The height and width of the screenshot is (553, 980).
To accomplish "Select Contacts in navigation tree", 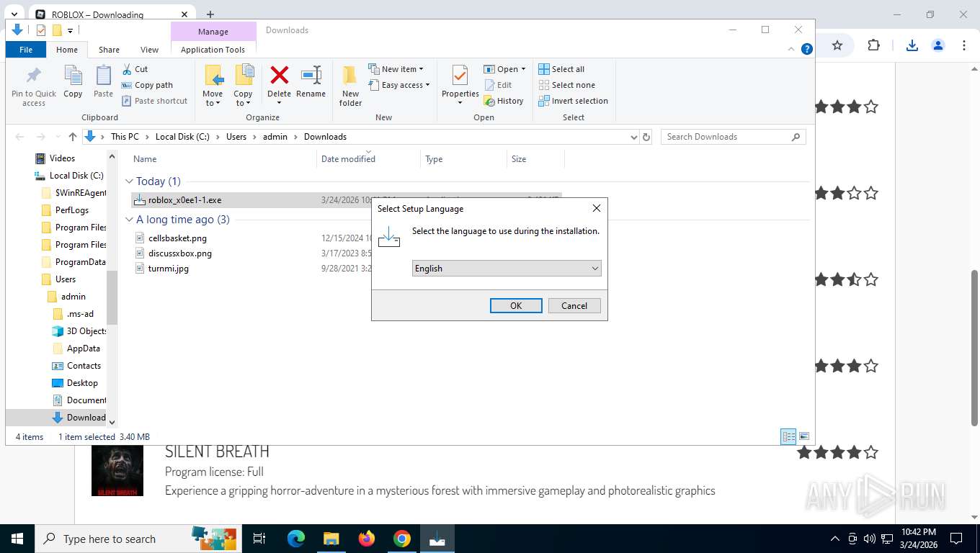I will [84, 366].
